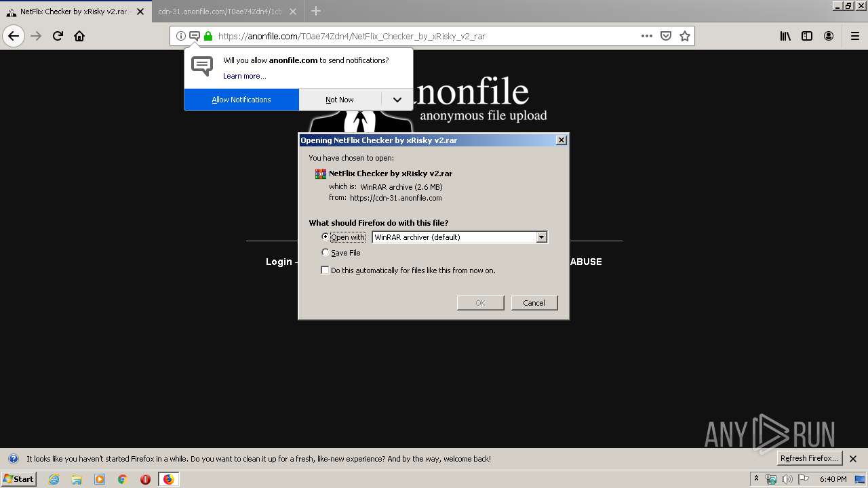Open the Learn more link

click(x=245, y=76)
